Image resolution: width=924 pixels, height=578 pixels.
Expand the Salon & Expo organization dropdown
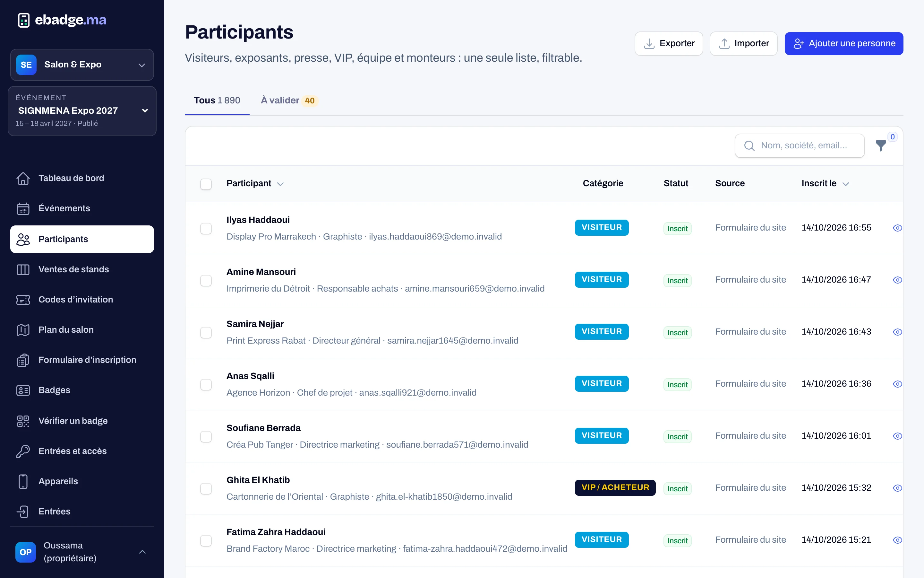82,65
